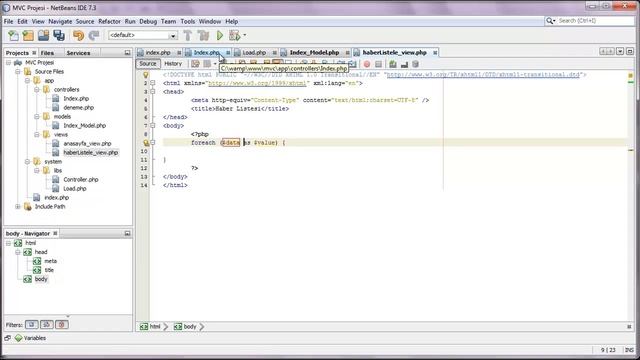Click the Last Edit icon next to History
Viewport: 640px width, 360px height.
pos(195,64)
